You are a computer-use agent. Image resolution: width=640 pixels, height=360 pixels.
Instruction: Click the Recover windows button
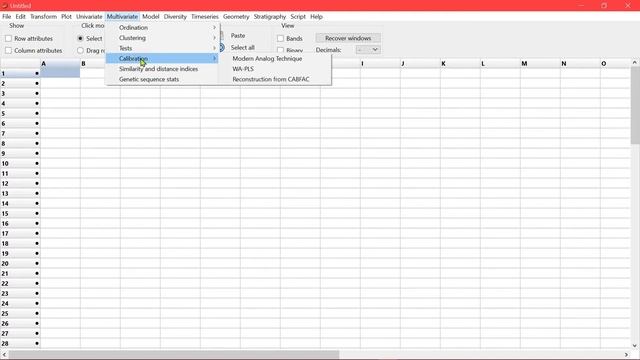[x=348, y=38]
